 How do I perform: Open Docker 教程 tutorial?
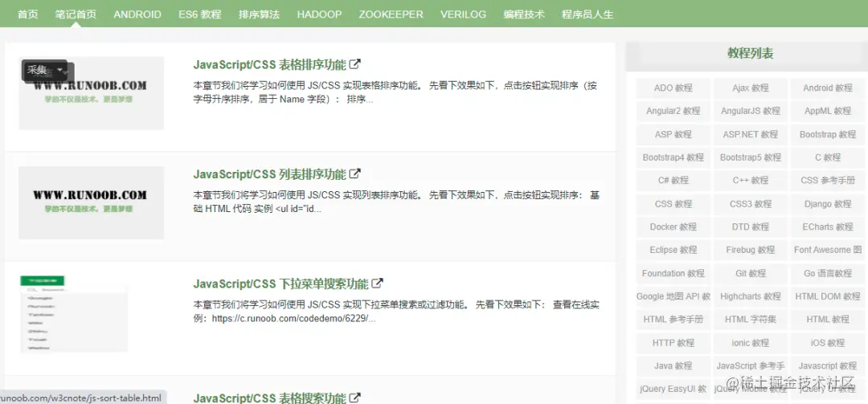click(674, 227)
